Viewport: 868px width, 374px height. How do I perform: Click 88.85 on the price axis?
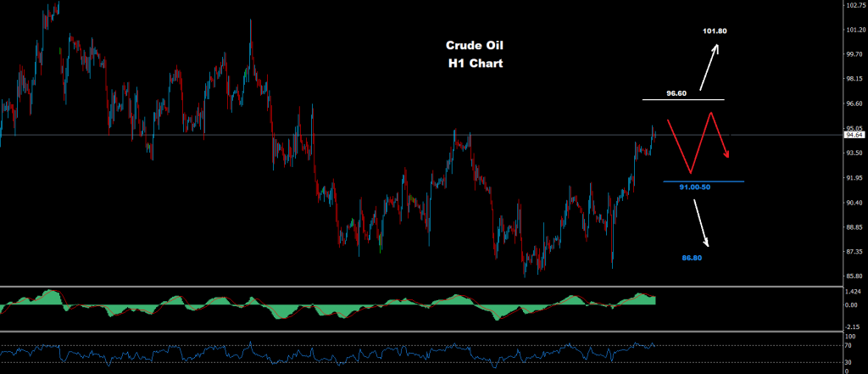pyautogui.click(x=854, y=226)
